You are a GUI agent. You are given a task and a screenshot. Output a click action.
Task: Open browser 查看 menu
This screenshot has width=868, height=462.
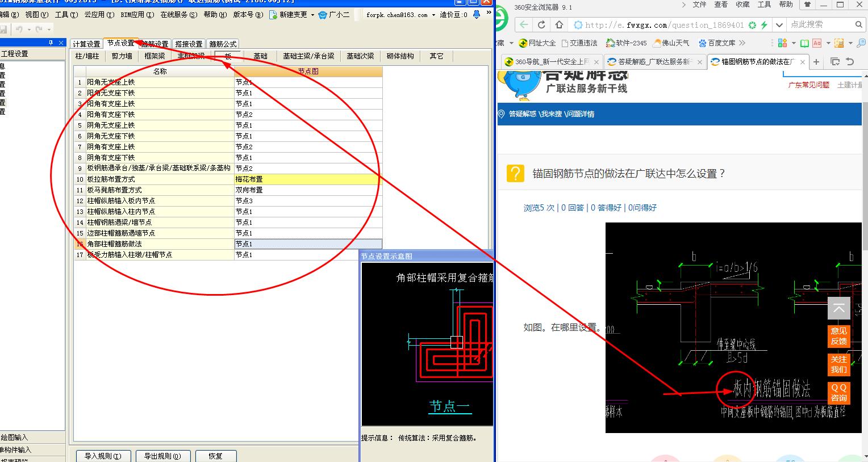pos(721,5)
